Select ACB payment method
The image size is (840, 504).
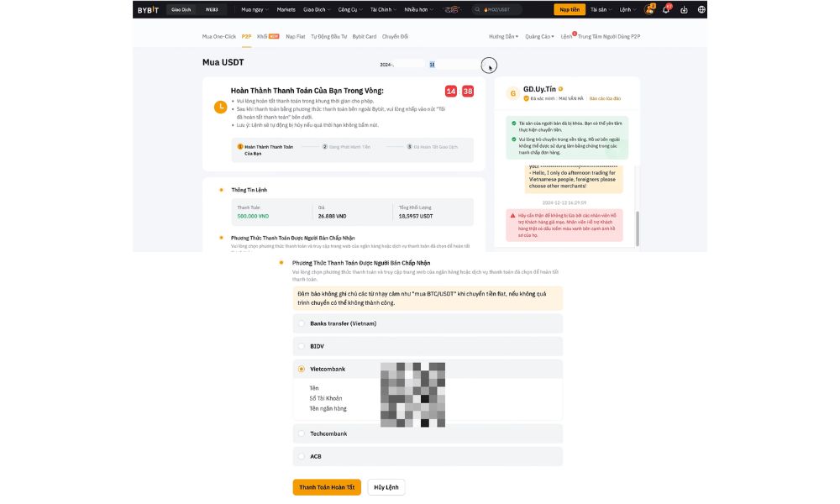click(302, 456)
